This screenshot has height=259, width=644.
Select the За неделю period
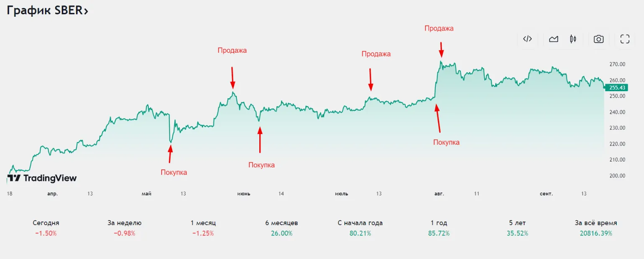pyautogui.click(x=125, y=228)
